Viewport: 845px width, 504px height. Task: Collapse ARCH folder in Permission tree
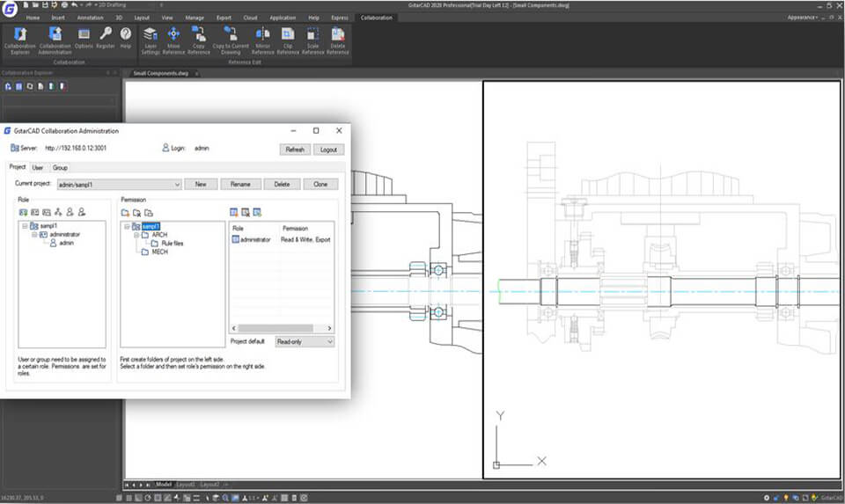coord(137,236)
